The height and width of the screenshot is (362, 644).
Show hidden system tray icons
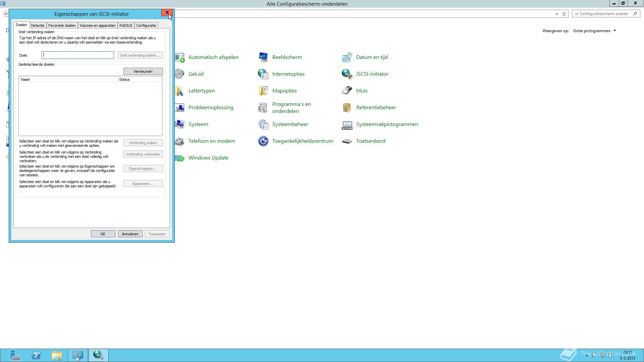point(587,355)
